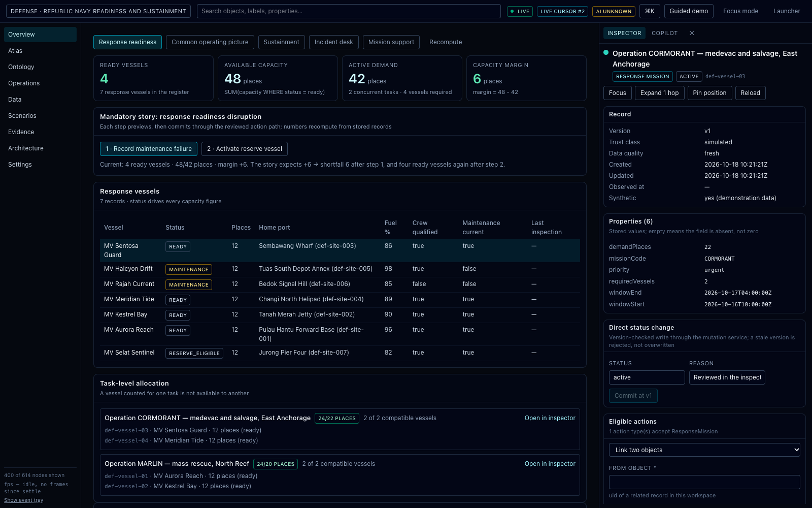
Task: Open the ⌘K command palette
Action: coord(650,11)
